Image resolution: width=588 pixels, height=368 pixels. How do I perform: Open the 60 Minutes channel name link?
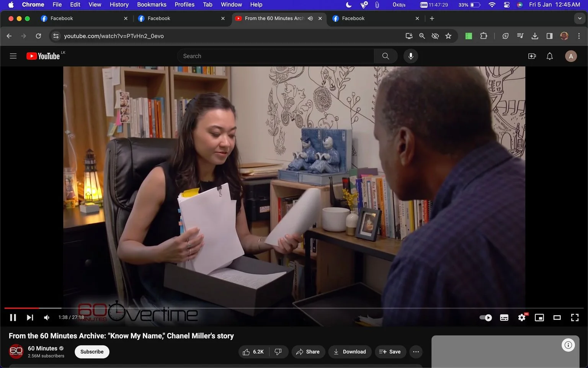coord(42,348)
